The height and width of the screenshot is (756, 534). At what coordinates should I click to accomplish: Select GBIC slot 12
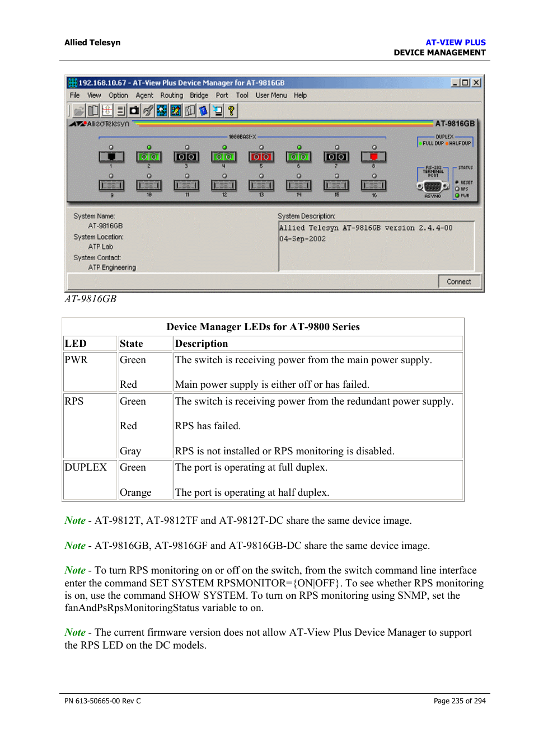(224, 185)
